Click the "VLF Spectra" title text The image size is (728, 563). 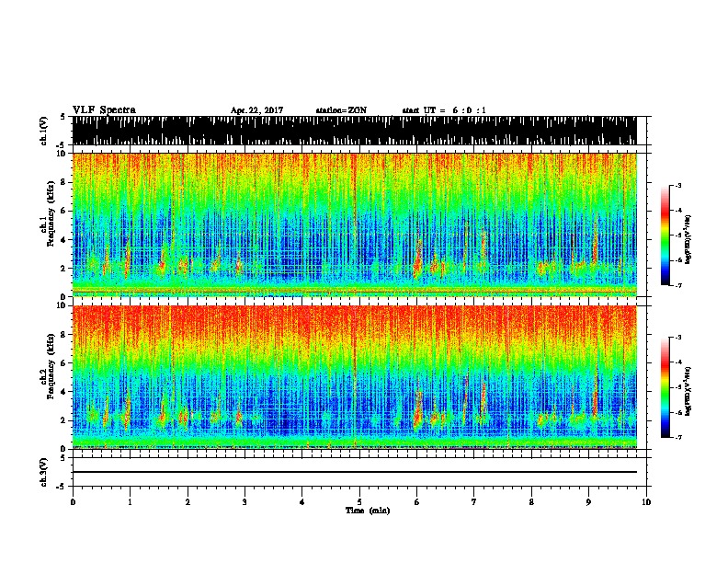pos(104,110)
